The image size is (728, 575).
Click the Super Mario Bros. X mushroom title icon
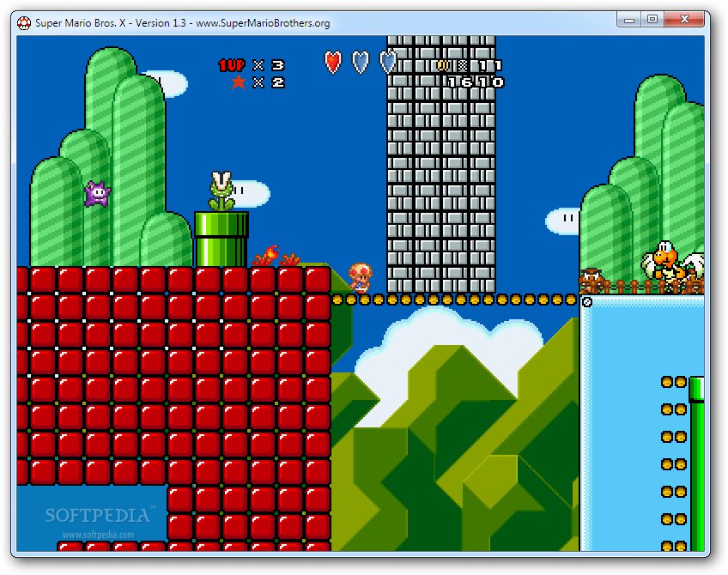click(x=24, y=22)
